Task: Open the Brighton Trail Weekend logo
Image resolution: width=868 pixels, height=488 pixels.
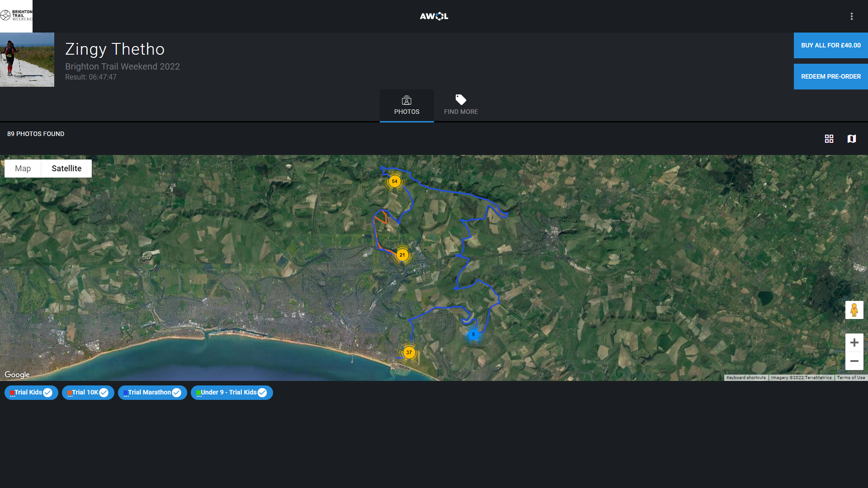Action: tap(16, 16)
